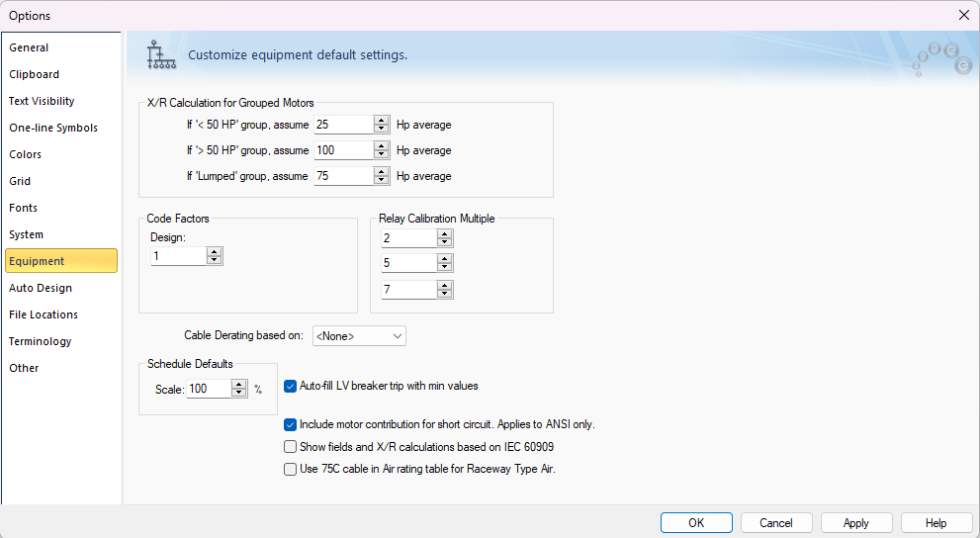Viewport: 980px width, 538px height.
Task: Increase the '< 50 HP' group Hp value
Action: point(382,120)
